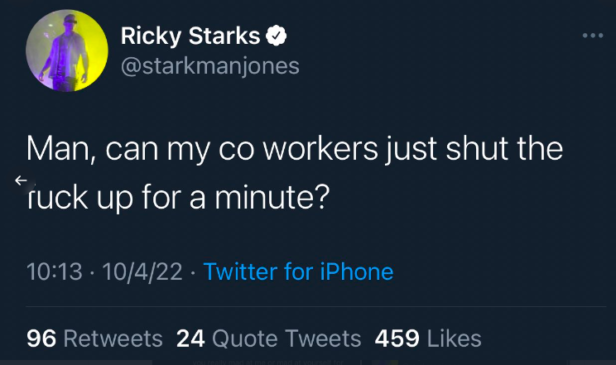Click the Twitter for iPhone source link

point(298,271)
